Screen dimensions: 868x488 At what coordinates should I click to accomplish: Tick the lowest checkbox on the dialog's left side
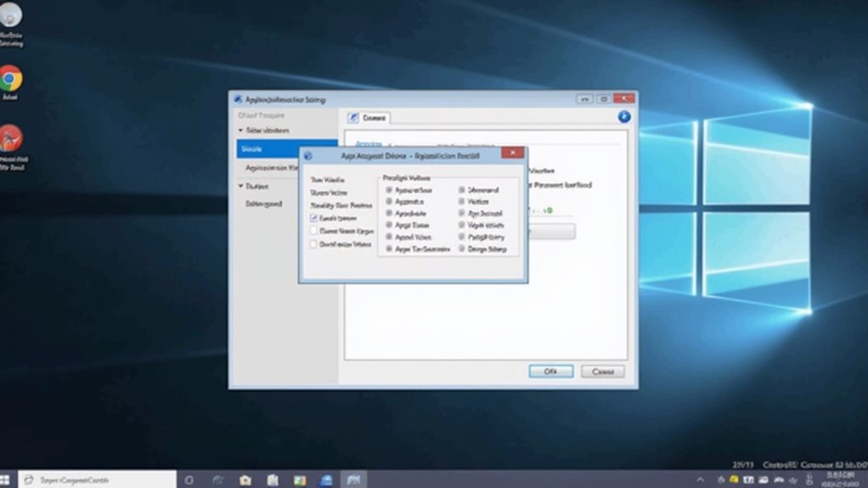point(313,244)
